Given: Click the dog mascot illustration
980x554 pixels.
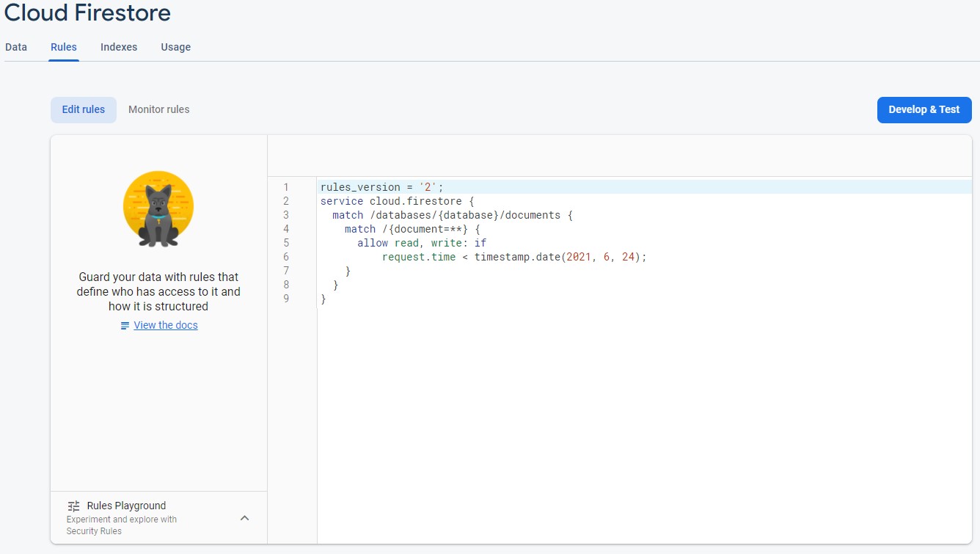Looking at the screenshot, I should pyautogui.click(x=158, y=209).
